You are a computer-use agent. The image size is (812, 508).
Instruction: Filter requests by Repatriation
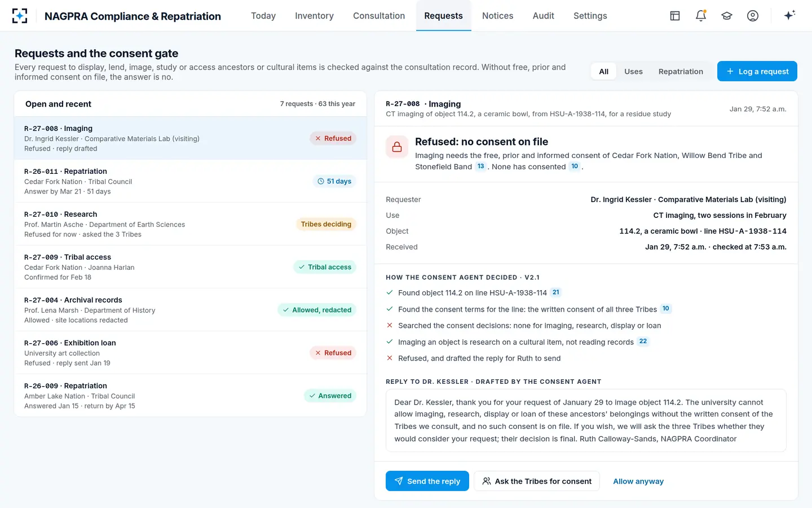point(681,72)
